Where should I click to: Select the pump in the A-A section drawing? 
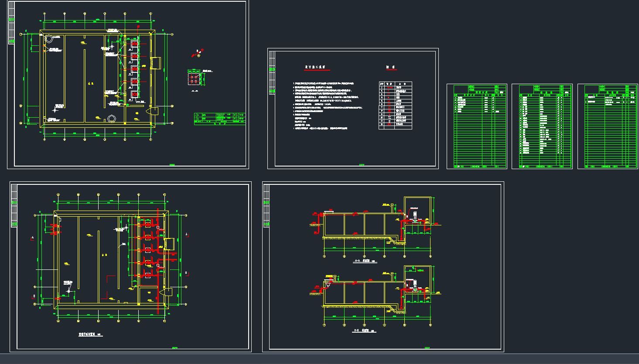point(414,216)
